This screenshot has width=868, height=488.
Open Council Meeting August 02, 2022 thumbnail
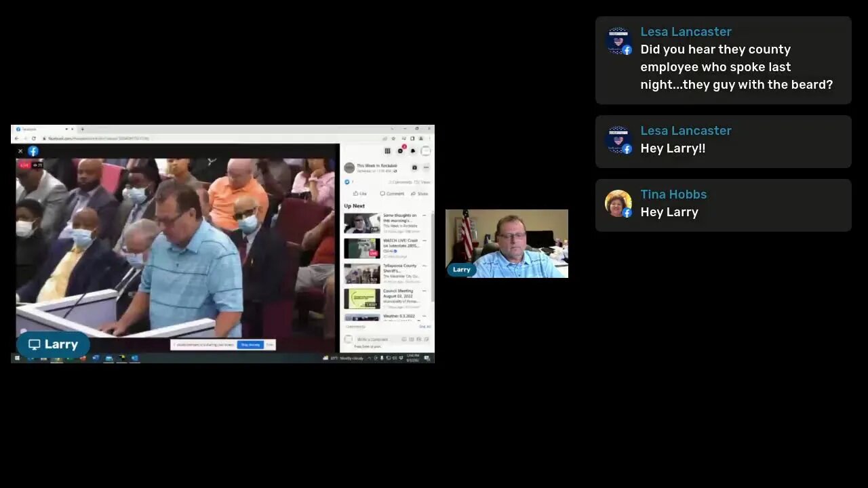click(x=361, y=298)
